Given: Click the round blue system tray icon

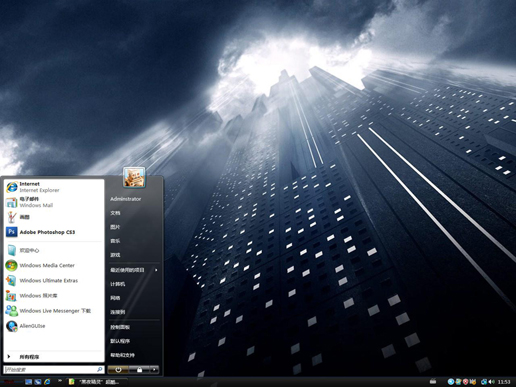Looking at the screenshot, I should coord(451,382).
